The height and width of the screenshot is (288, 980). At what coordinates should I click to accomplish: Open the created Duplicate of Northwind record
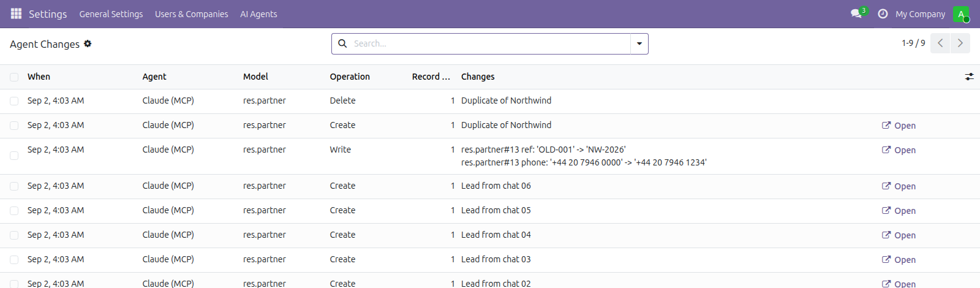899,126
